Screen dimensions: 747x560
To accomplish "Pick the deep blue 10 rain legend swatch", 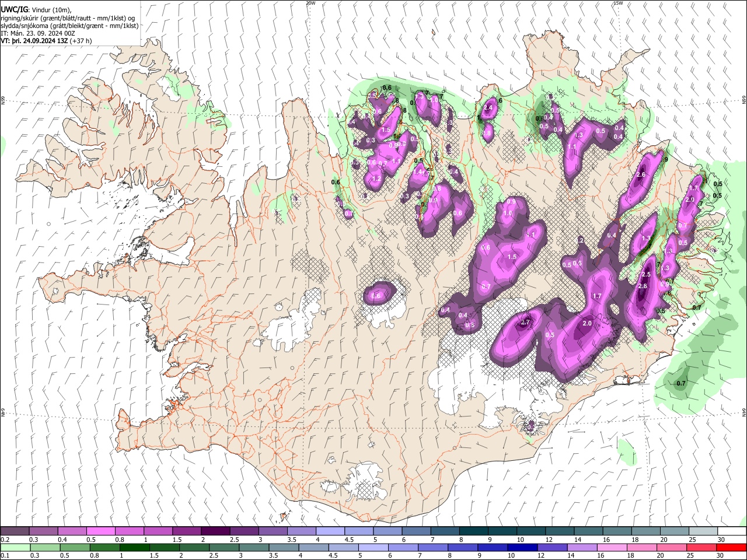I will [x=522, y=547].
